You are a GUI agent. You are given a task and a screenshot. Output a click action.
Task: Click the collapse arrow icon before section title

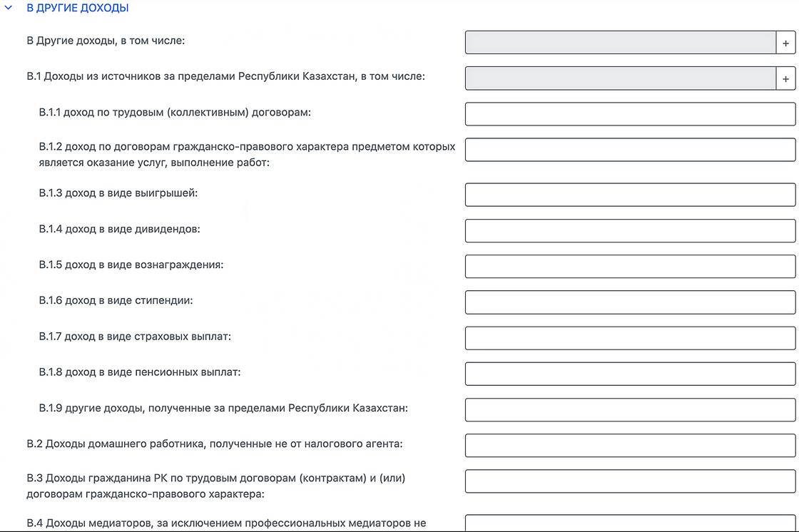tap(9, 8)
